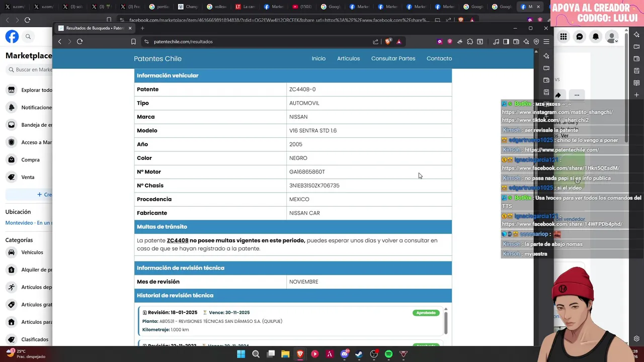Image resolution: width=644 pixels, height=362 pixels.
Task: Click the underlined ZC4408 patente link
Action: pyautogui.click(x=178, y=240)
